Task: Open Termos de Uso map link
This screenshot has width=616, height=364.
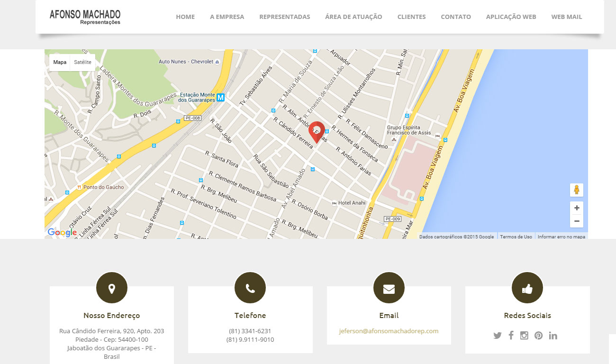Action: (x=516, y=237)
